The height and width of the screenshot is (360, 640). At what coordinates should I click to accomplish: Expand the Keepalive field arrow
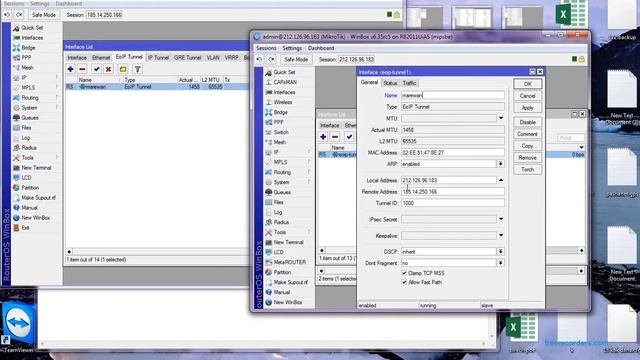501,236
